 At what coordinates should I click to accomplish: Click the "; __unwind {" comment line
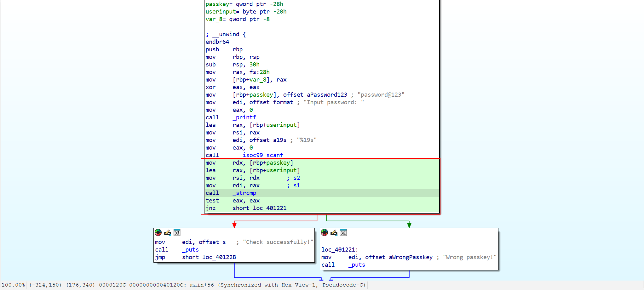(x=226, y=34)
